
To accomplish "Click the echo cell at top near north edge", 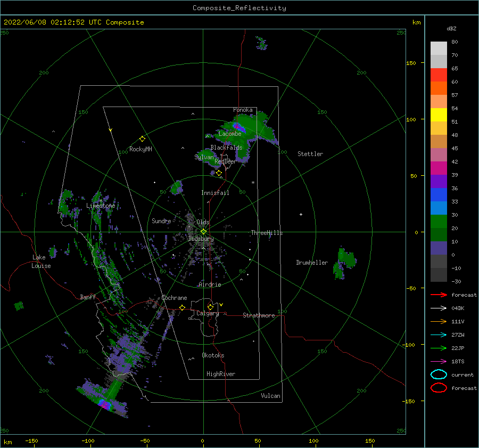I will click(x=261, y=43).
